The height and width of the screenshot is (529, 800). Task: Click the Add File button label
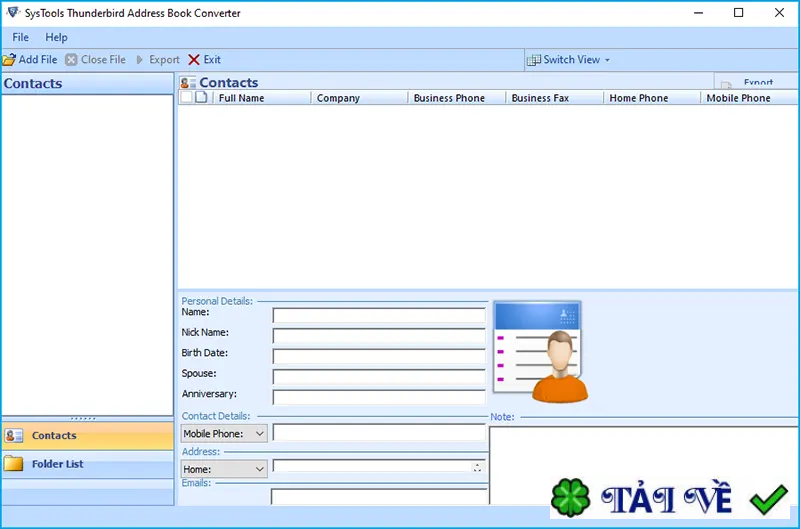coord(38,60)
